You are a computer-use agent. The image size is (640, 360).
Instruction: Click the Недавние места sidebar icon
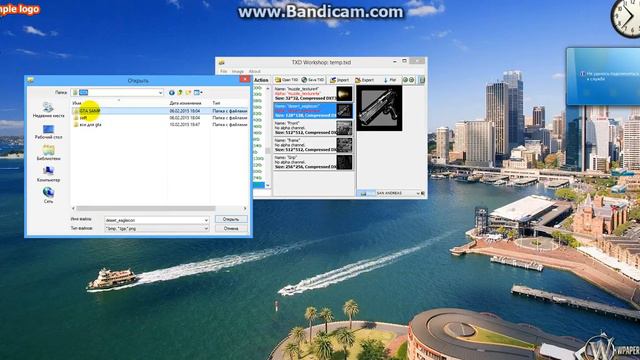pyautogui.click(x=48, y=110)
